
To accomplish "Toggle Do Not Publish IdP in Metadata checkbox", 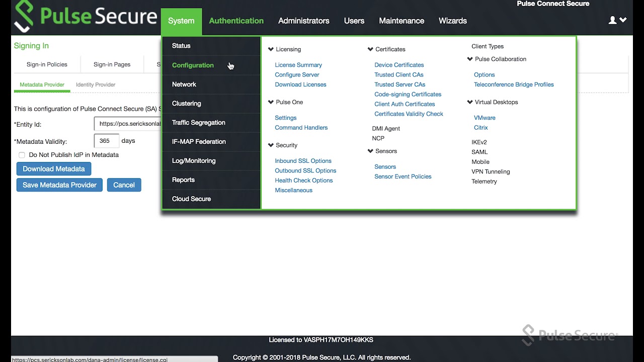I will [x=22, y=155].
